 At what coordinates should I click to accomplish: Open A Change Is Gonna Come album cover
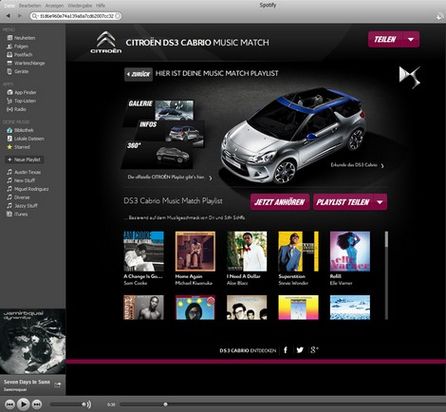point(144,251)
